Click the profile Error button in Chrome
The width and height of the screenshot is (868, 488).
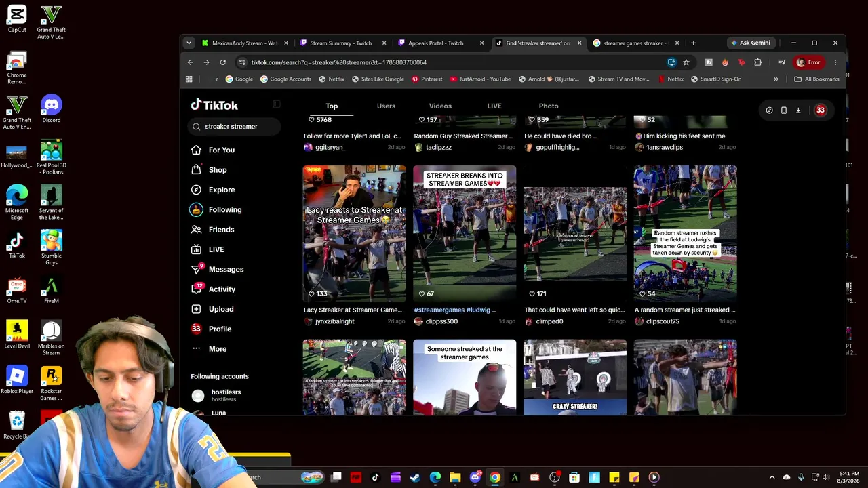(x=809, y=62)
